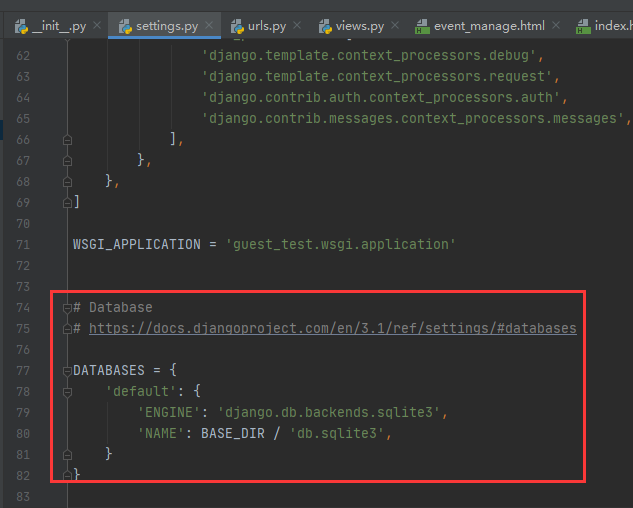Fold the comment block at line 74
This screenshot has width=633, height=508.
pos(67,308)
